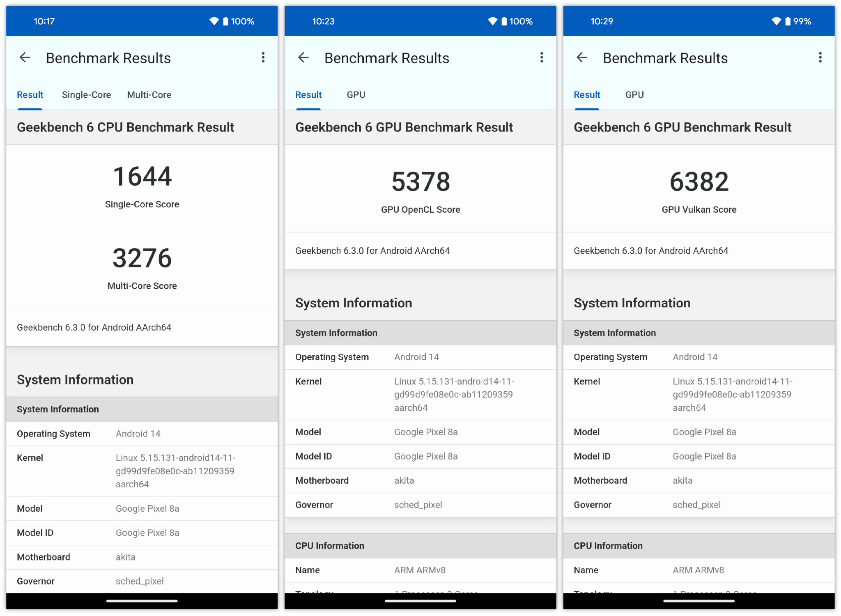Select Result tab in Vulkan screen

[x=587, y=95]
